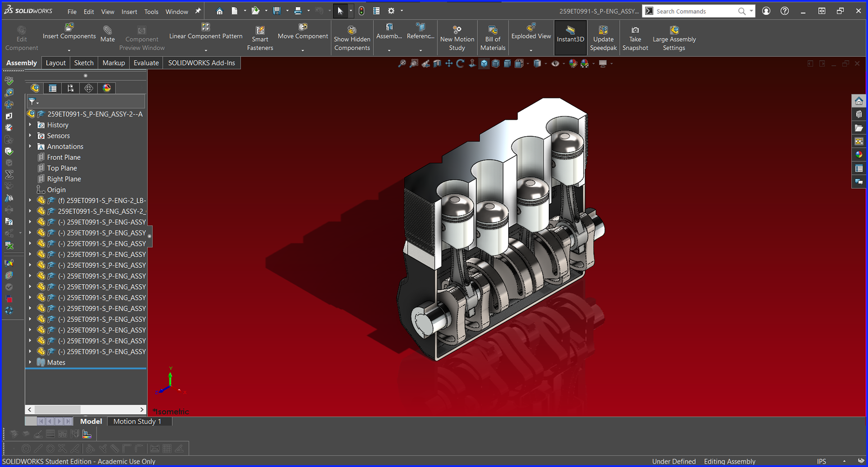The image size is (868, 467).
Task: Expand the Mates folder
Action: click(x=30, y=362)
